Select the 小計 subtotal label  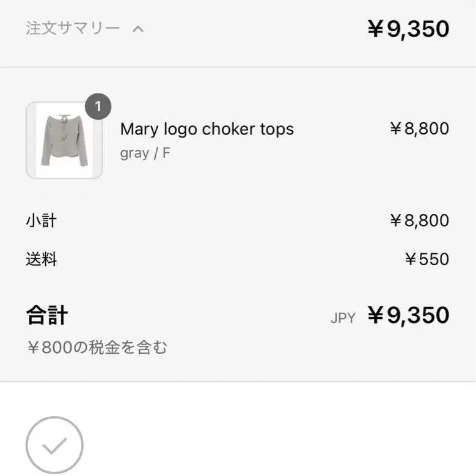coord(41,221)
